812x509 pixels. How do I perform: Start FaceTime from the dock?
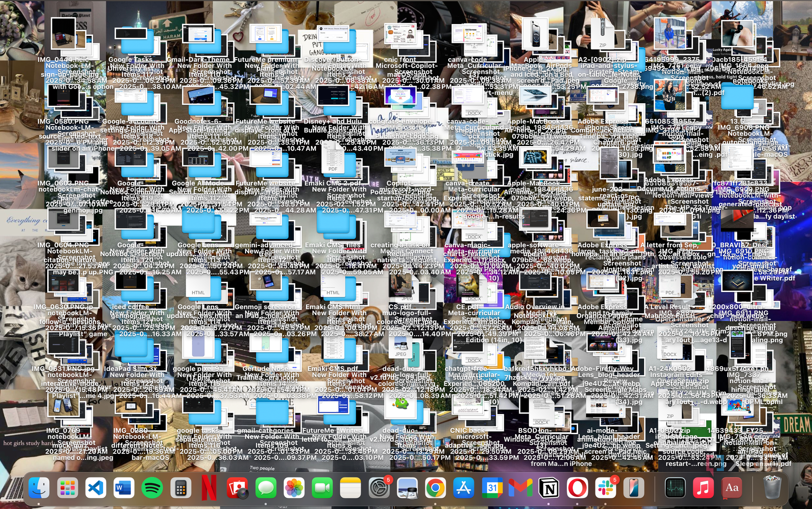click(322, 488)
